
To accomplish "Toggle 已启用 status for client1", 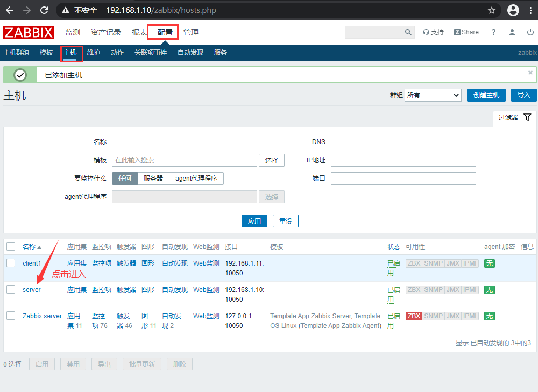I will [x=394, y=268].
